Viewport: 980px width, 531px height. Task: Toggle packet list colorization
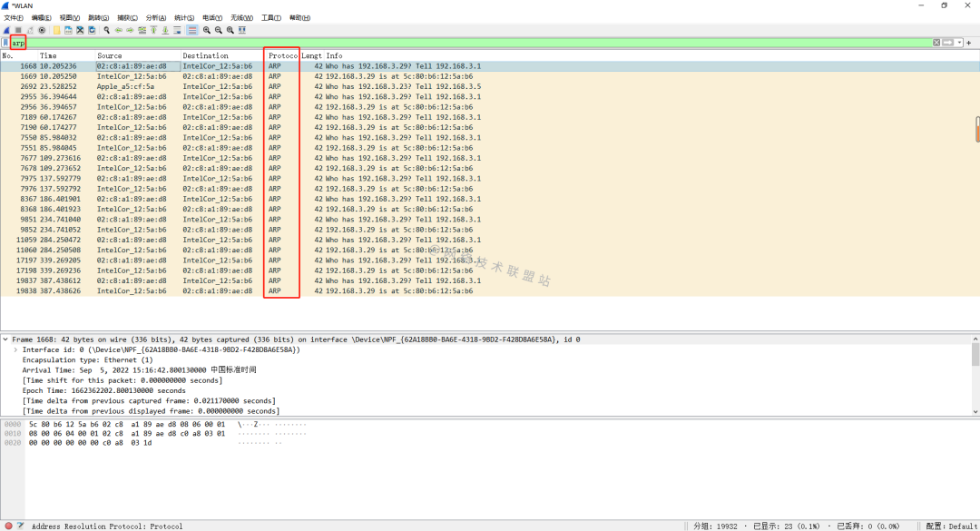191,30
